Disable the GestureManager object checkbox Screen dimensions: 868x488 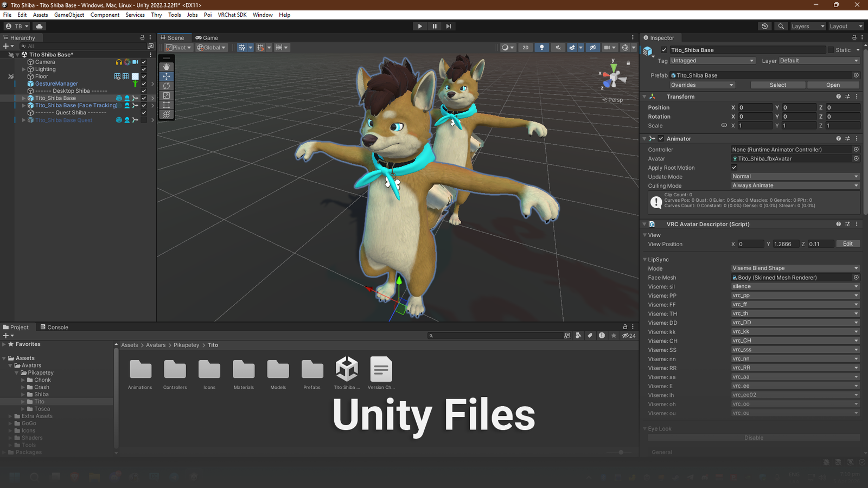(143, 84)
